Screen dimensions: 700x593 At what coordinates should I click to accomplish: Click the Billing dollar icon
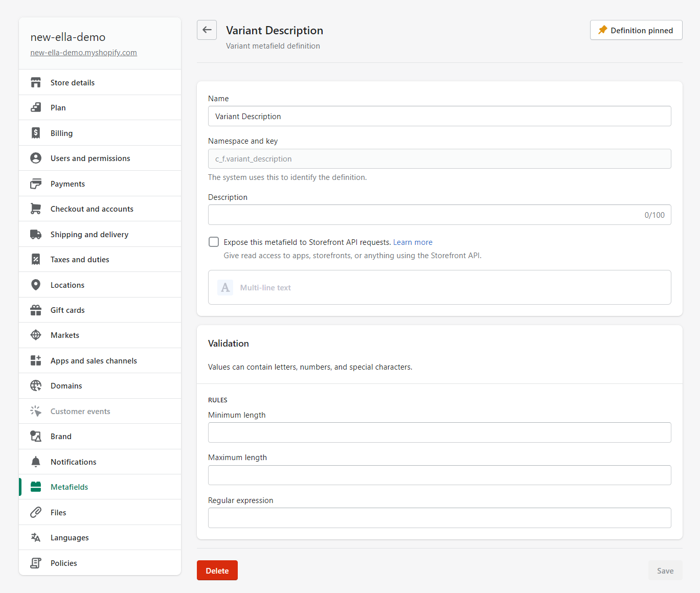36,133
